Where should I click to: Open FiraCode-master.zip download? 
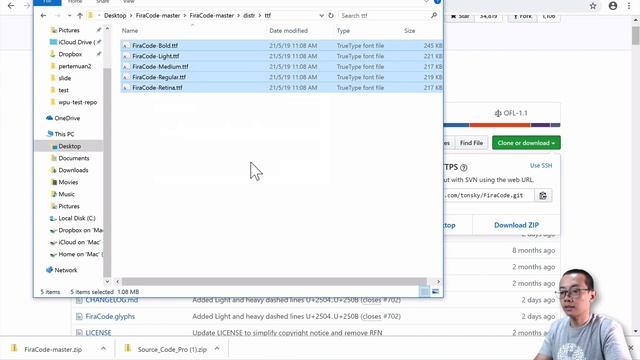point(53,349)
